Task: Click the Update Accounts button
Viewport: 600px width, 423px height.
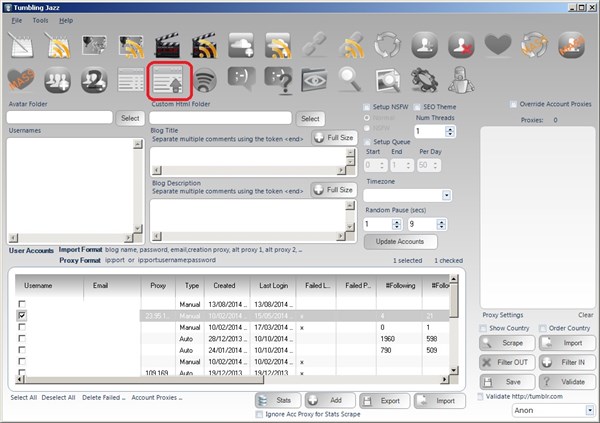Action: 400,242
